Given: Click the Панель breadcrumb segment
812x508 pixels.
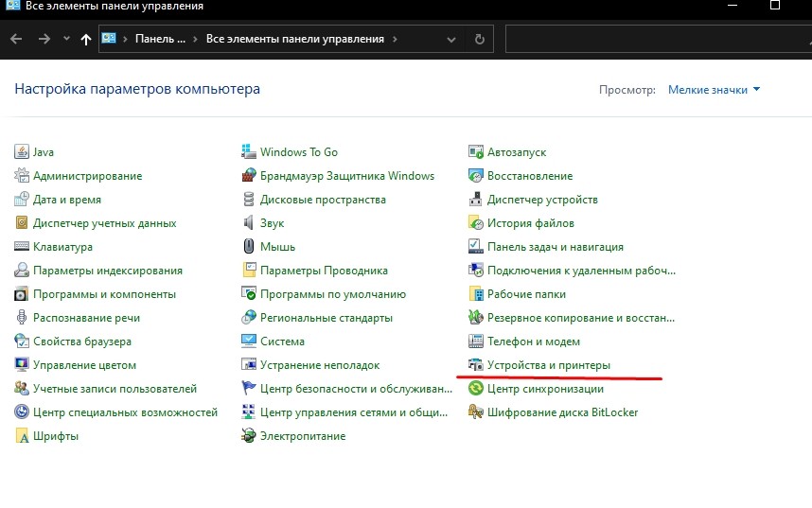Looking at the screenshot, I should coord(160,39).
